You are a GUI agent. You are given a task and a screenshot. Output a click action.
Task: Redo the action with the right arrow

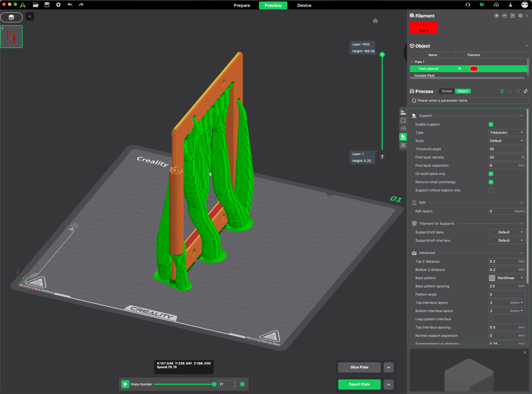[81, 5]
